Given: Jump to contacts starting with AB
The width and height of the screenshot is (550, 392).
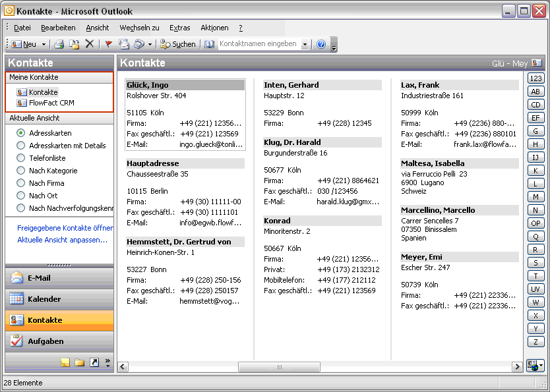Looking at the screenshot, I should coord(535,92).
